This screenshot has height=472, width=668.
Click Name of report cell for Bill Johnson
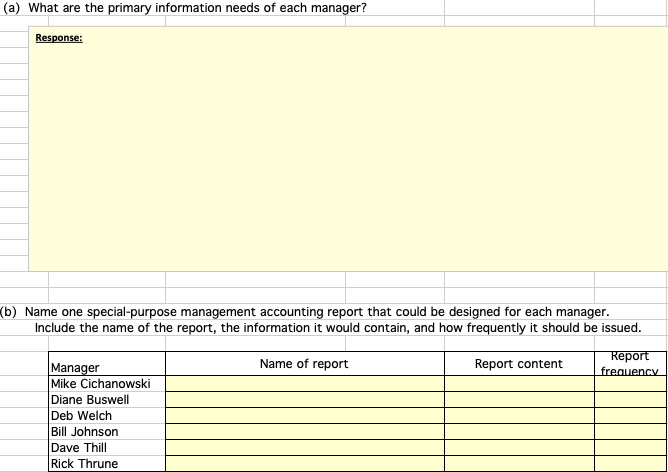[x=305, y=432]
